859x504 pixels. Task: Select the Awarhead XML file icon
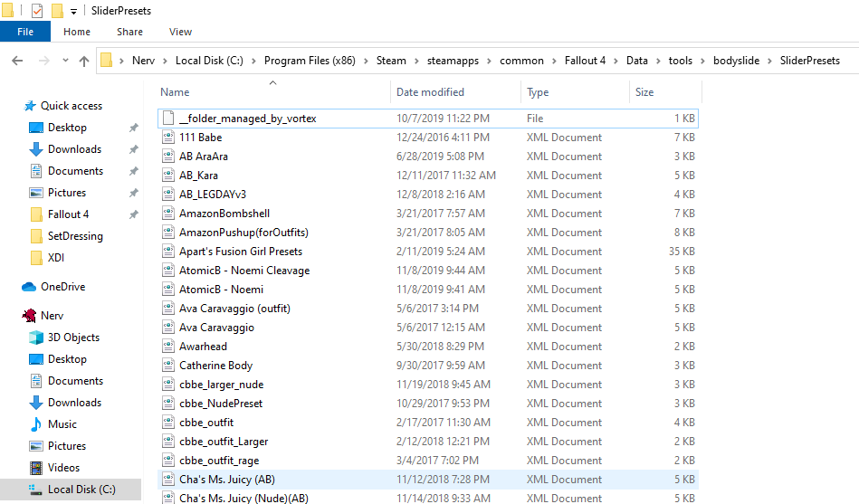168,347
